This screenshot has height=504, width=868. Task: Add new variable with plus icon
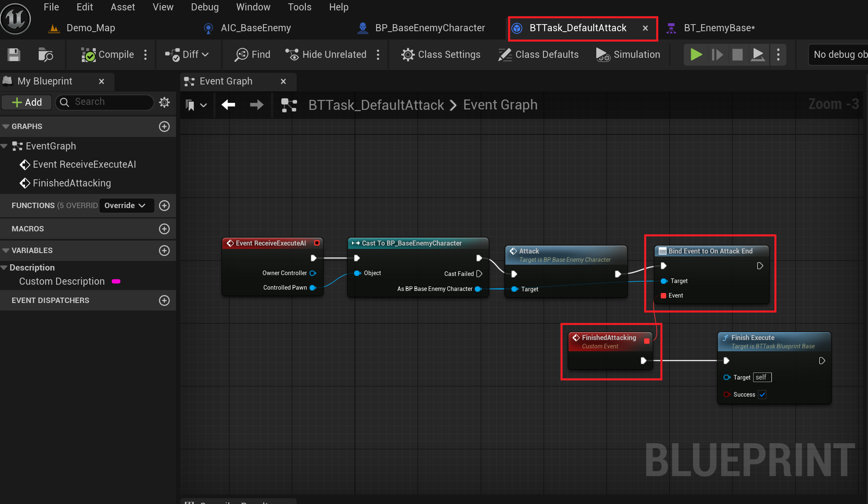[164, 251]
